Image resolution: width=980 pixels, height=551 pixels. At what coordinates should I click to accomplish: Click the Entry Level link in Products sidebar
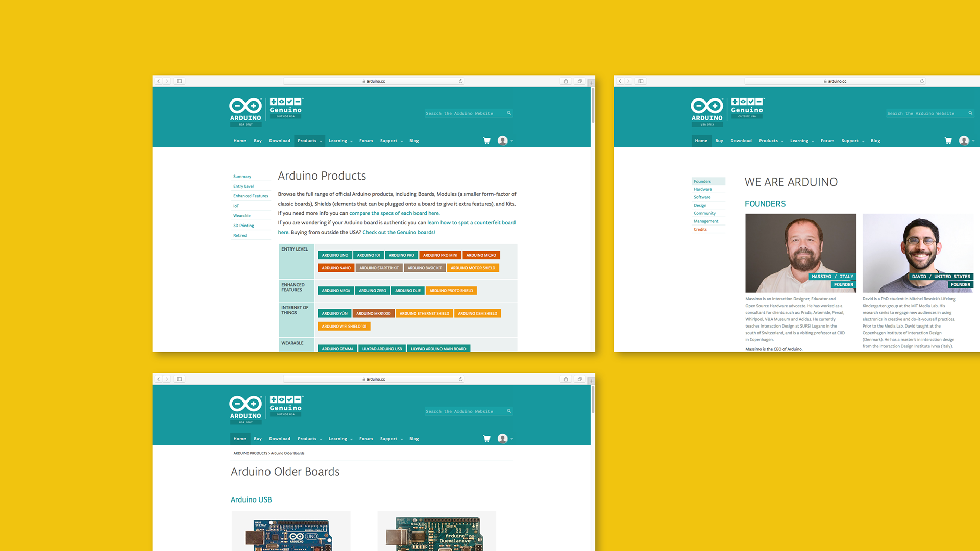pyautogui.click(x=243, y=186)
